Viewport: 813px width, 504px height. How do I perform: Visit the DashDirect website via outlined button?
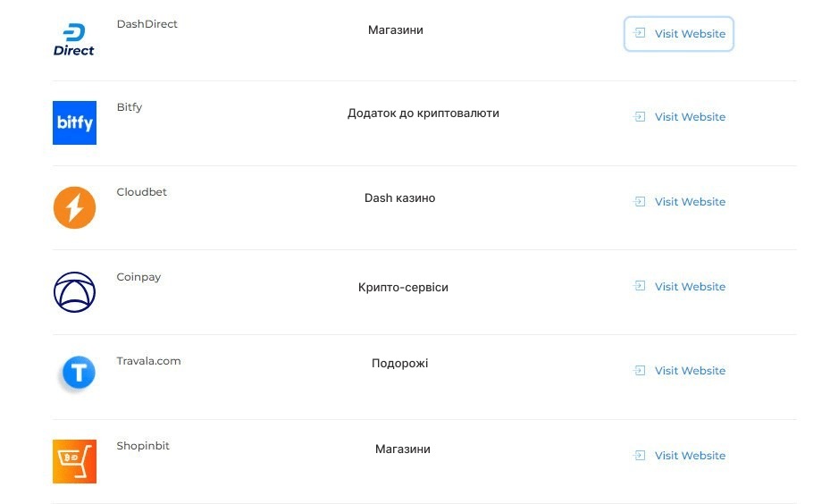click(679, 34)
